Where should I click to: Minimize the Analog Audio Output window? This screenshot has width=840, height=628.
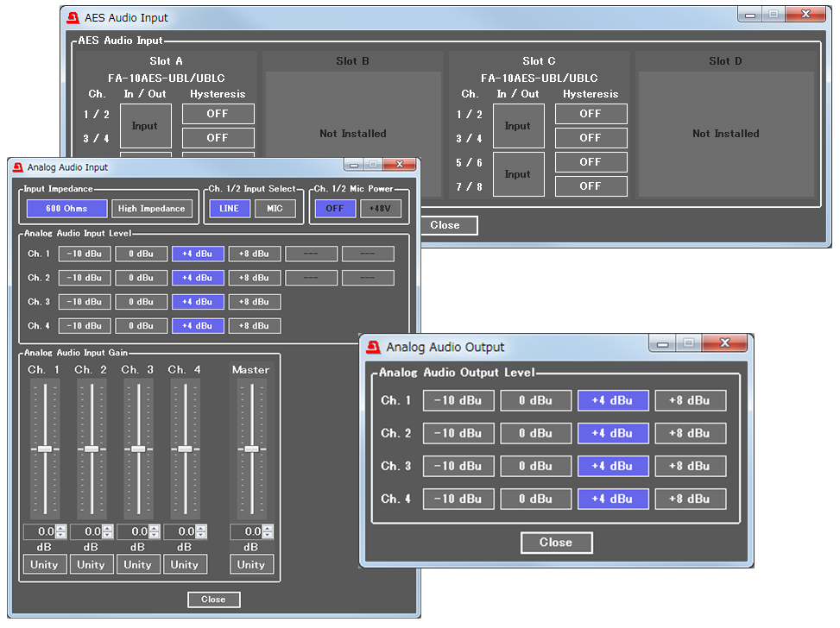coord(663,344)
